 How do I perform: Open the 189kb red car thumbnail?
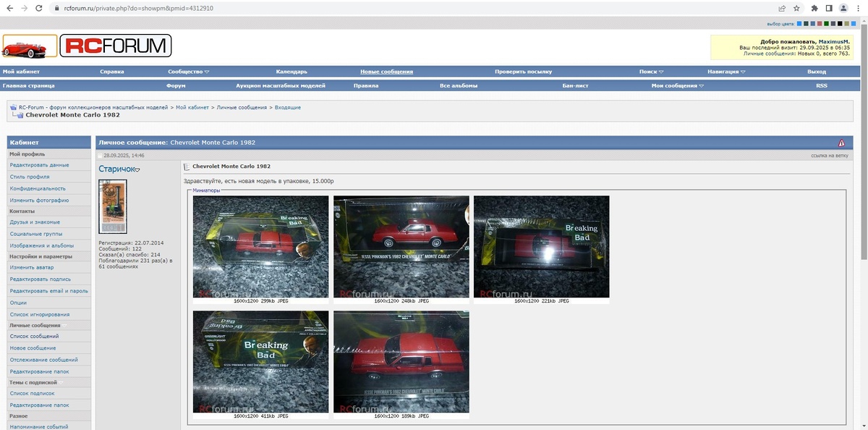401,362
